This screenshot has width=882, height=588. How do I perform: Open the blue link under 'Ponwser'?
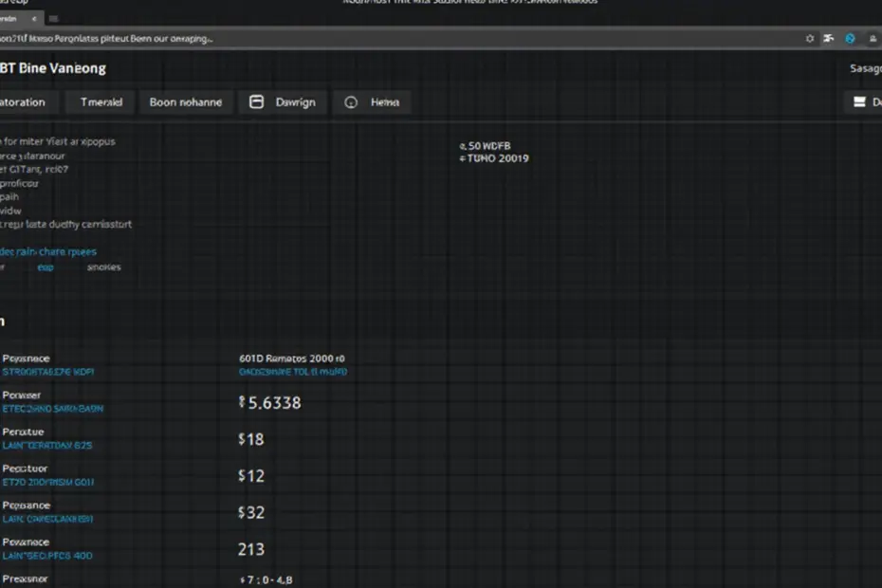[x=53, y=409]
